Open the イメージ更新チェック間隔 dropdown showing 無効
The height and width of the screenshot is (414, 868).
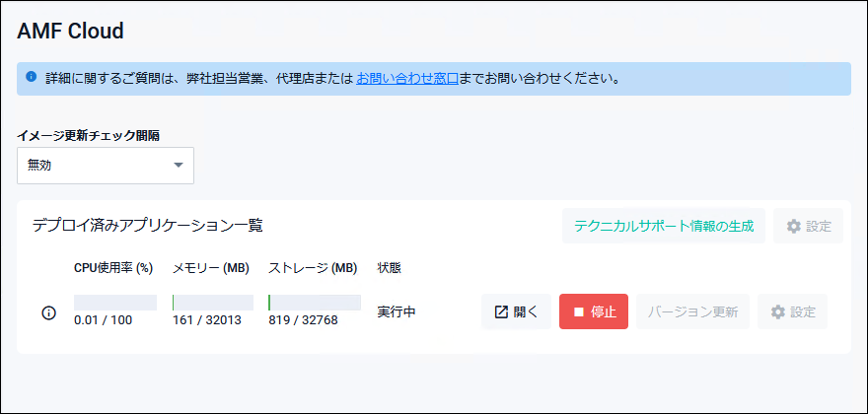(106, 166)
